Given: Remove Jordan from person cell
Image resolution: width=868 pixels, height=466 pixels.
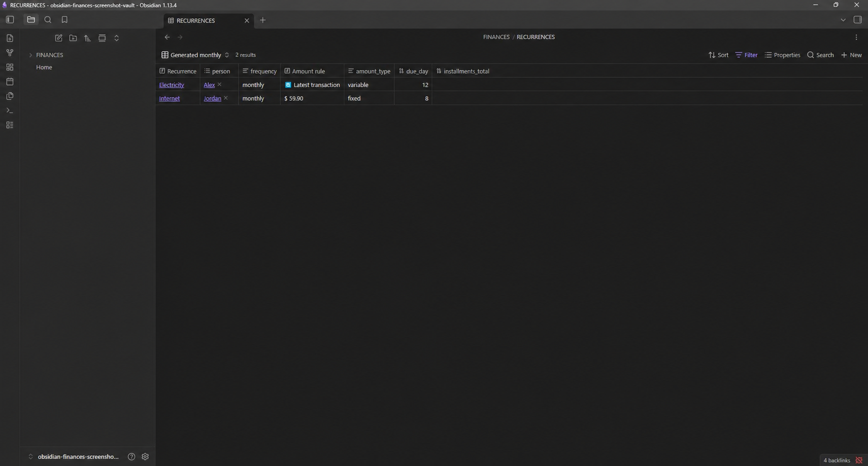Looking at the screenshot, I should (226, 98).
